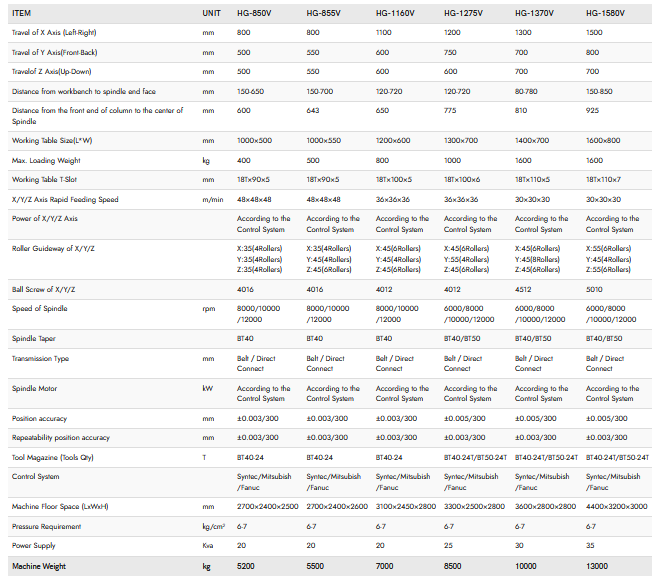Viewport: 652px width, 587px height.
Task: Select the HG-1275V column heading
Action: pyautogui.click(x=466, y=13)
